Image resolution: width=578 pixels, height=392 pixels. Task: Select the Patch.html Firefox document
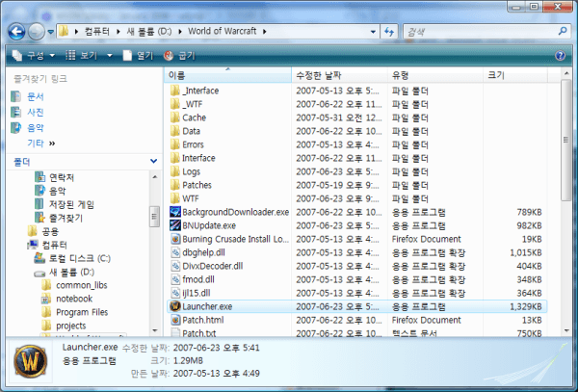(202, 320)
